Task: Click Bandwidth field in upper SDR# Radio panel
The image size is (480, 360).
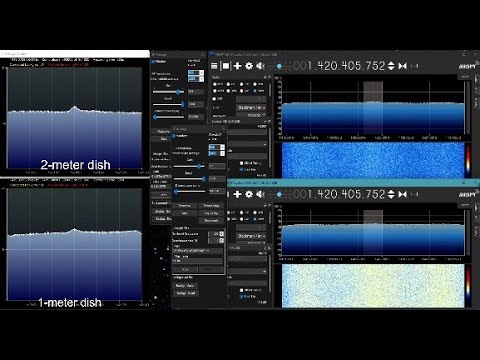Action: click(x=251, y=115)
